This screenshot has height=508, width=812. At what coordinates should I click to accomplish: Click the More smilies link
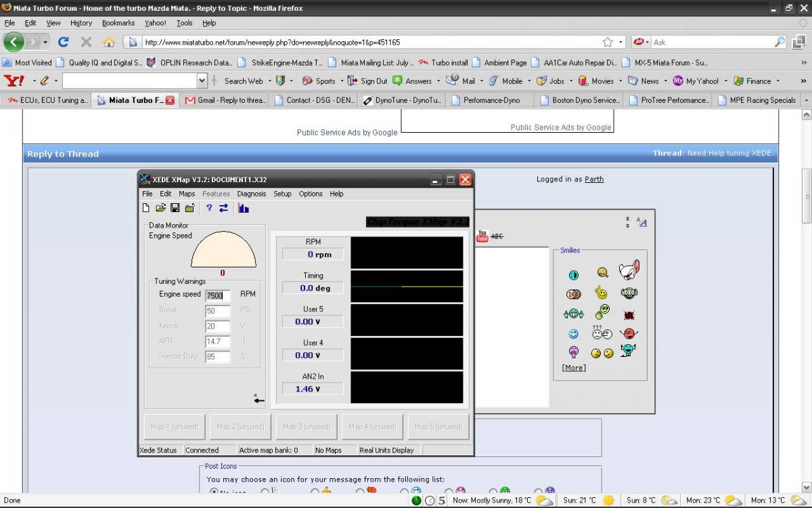tap(574, 368)
